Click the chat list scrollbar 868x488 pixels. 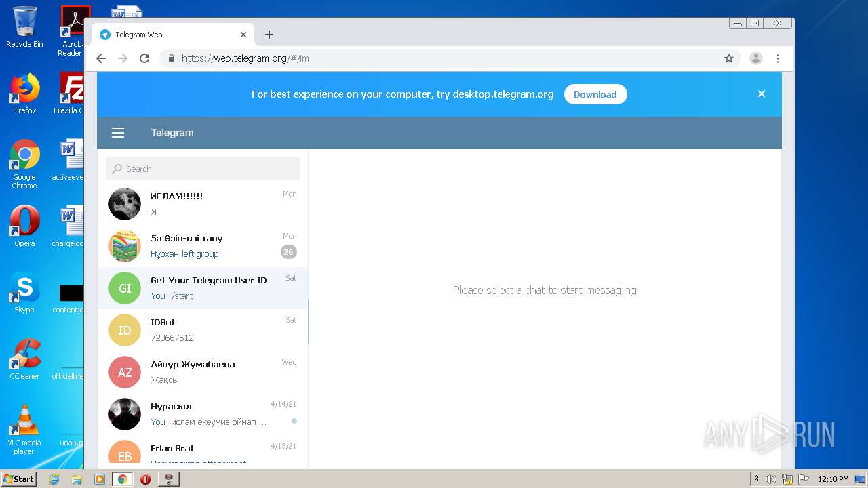pos(309,322)
